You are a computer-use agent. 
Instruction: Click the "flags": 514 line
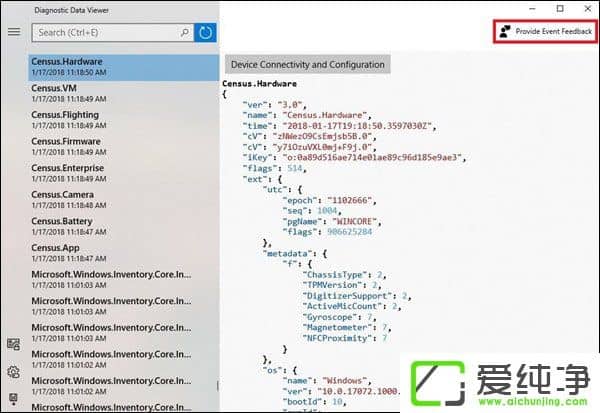[x=274, y=168]
